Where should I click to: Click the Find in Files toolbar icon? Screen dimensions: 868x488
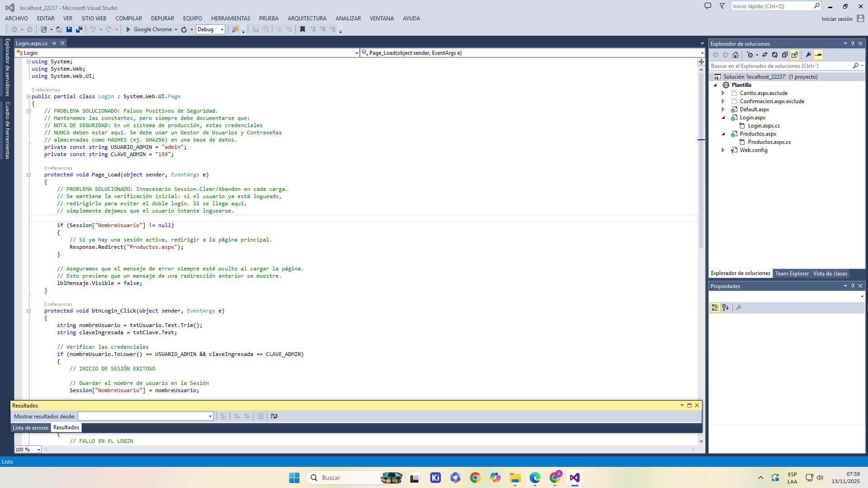(x=235, y=29)
